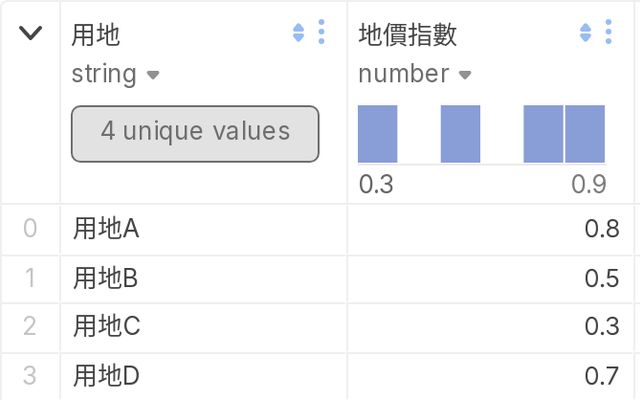640x400 pixels.
Task: Select the 用地C cell
Action: [x=105, y=327]
